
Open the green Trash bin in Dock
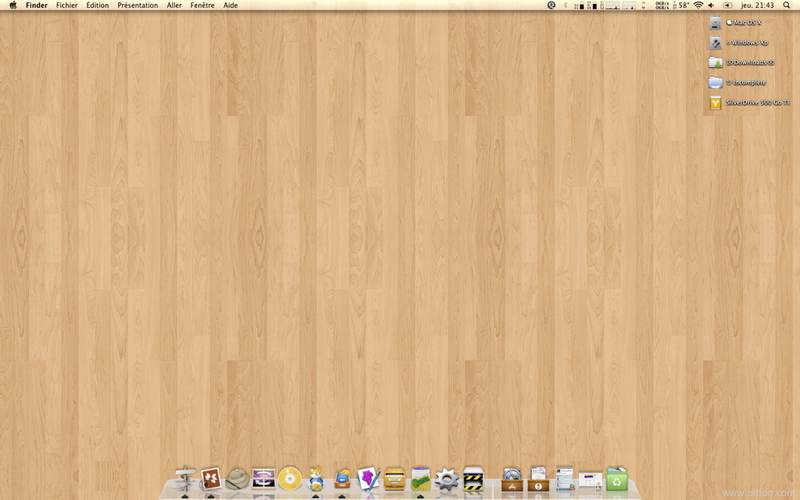pyautogui.click(x=617, y=479)
